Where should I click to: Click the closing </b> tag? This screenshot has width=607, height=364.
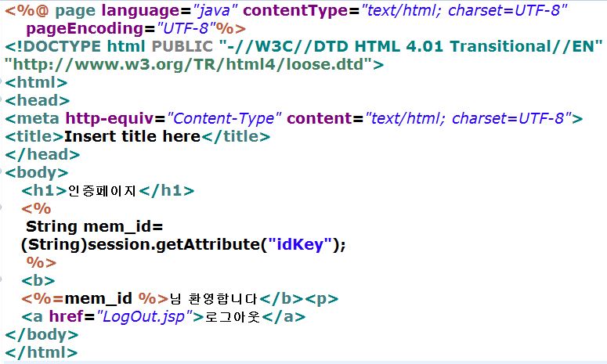282,298
